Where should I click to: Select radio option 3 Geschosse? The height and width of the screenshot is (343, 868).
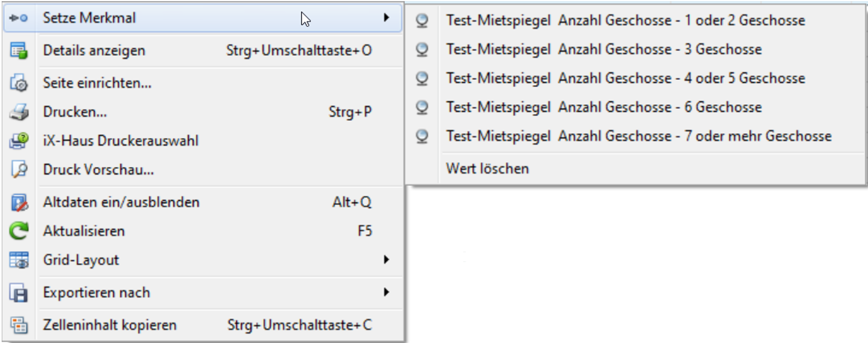click(422, 50)
